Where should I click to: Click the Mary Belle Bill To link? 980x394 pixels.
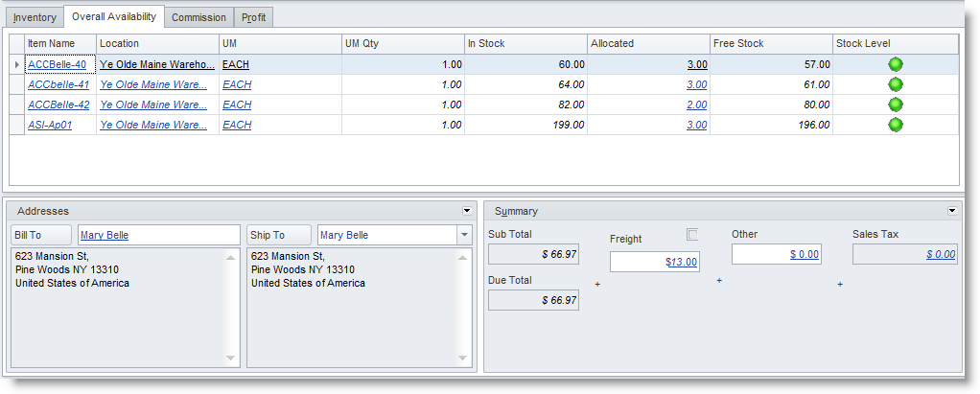click(x=105, y=235)
